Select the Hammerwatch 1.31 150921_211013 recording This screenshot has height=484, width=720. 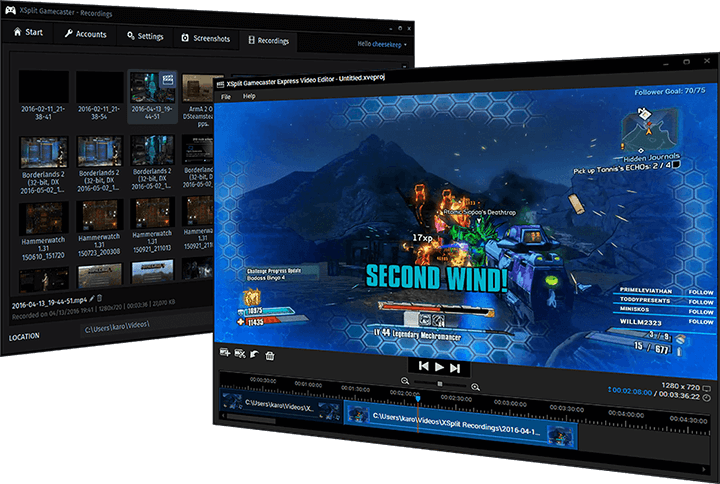click(152, 225)
